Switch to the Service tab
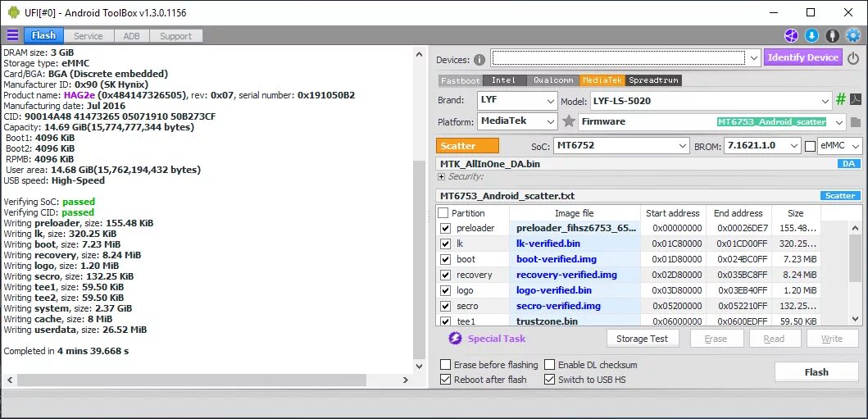Viewport: 868px width, 419px height. 89,36
